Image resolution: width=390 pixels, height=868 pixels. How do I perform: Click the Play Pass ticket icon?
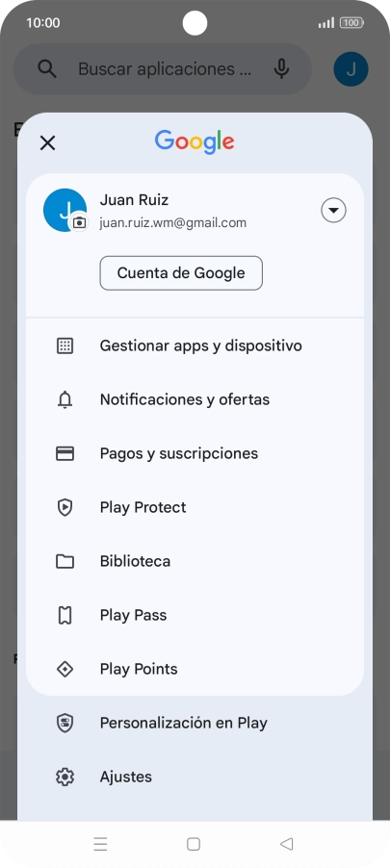coord(65,616)
